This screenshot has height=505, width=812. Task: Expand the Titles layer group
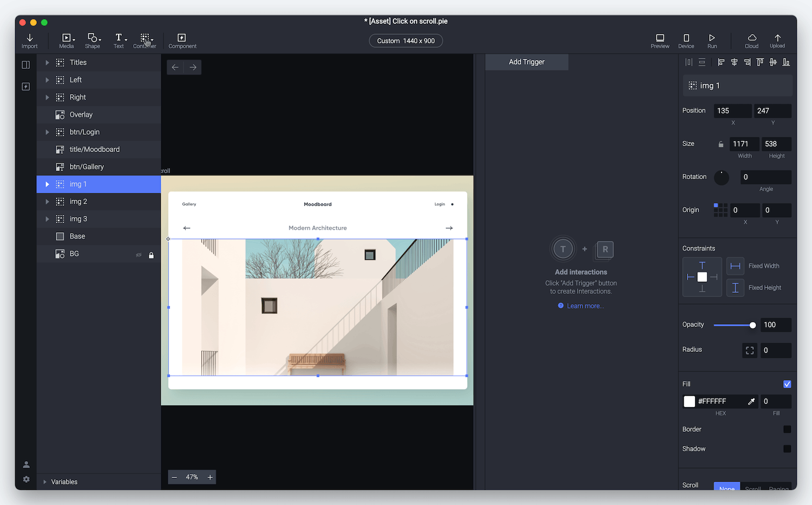point(47,63)
